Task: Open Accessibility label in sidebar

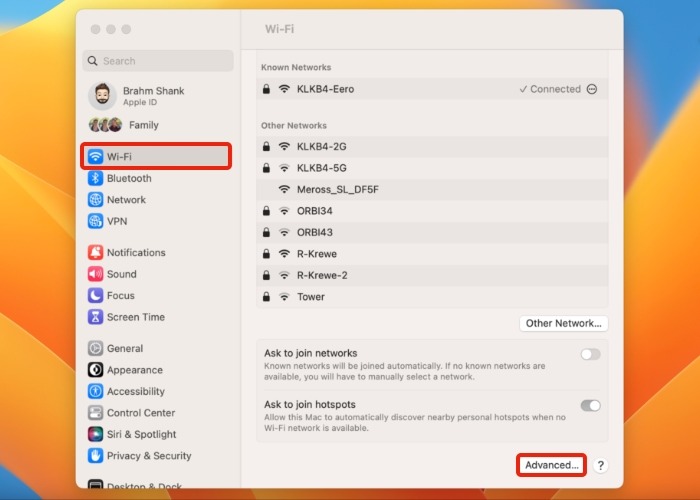Action: click(x=136, y=391)
